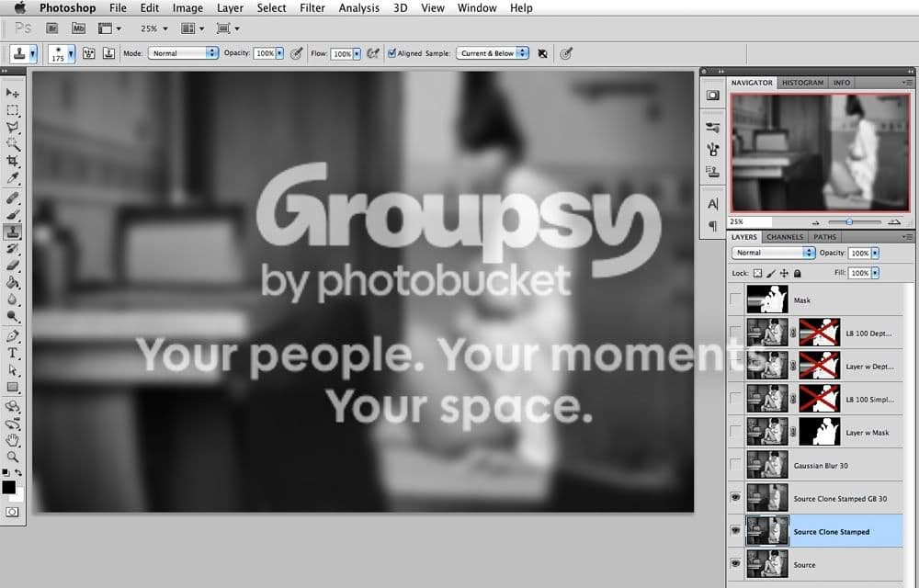
Task: Select the Eyedropper tool
Action: pyautogui.click(x=12, y=178)
